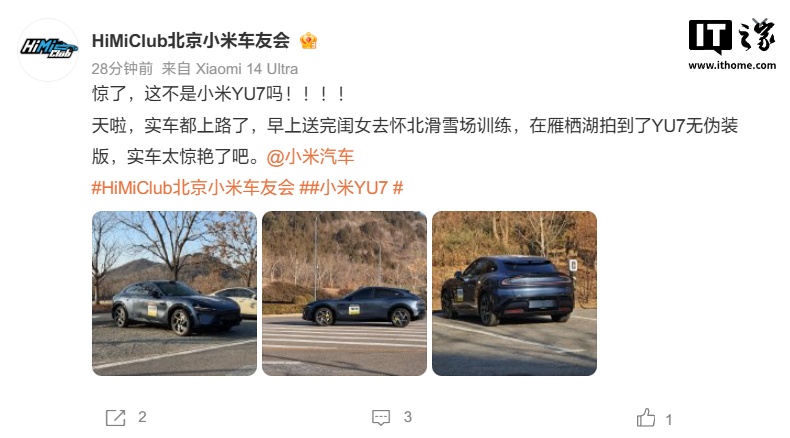The height and width of the screenshot is (438, 790).
Task: Click the repost share icon
Action: click(x=115, y=417)
